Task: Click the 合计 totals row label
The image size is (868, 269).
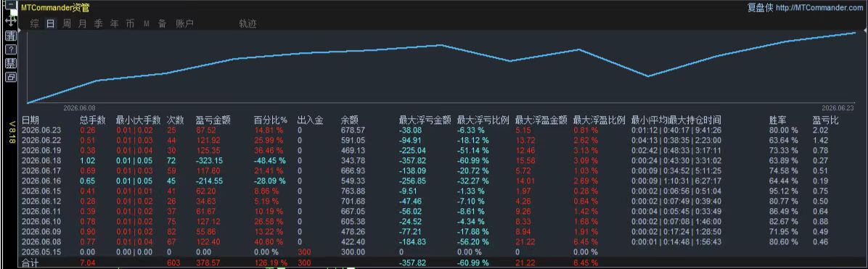Action: pos(30,263)
